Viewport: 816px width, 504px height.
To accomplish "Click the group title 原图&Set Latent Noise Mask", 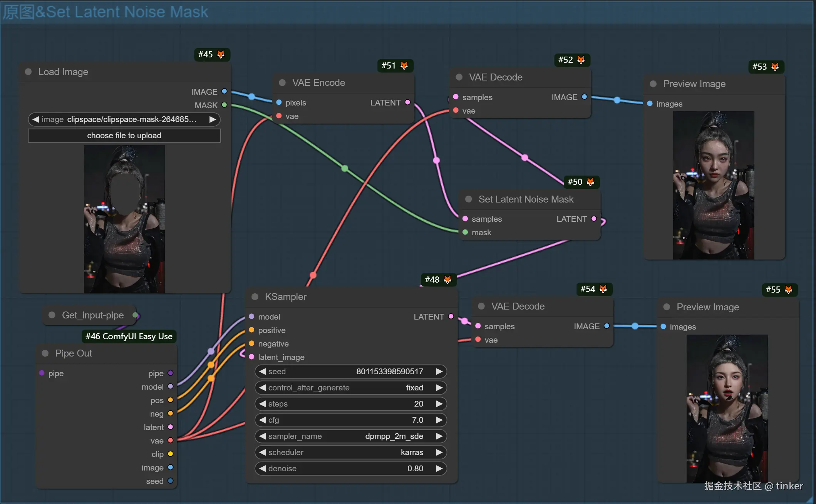I will coord(106,12).
